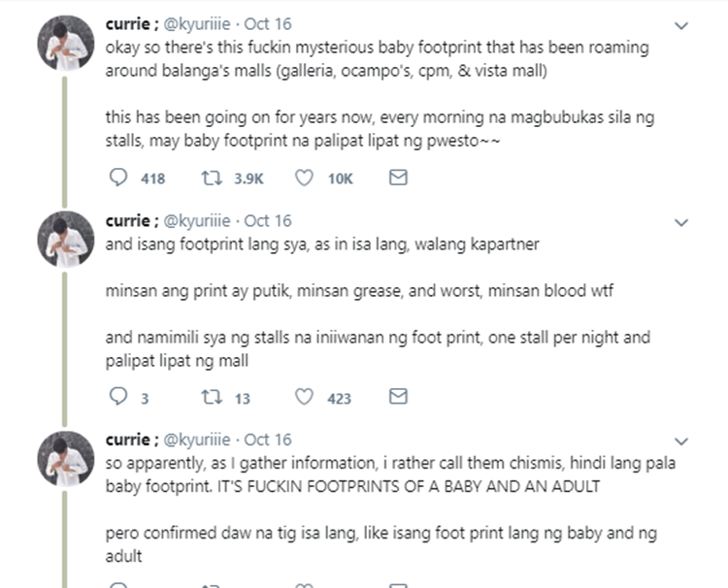728x588 pixels.
Task: Open profile picture on the first tweet
Action: pos(66,44)
